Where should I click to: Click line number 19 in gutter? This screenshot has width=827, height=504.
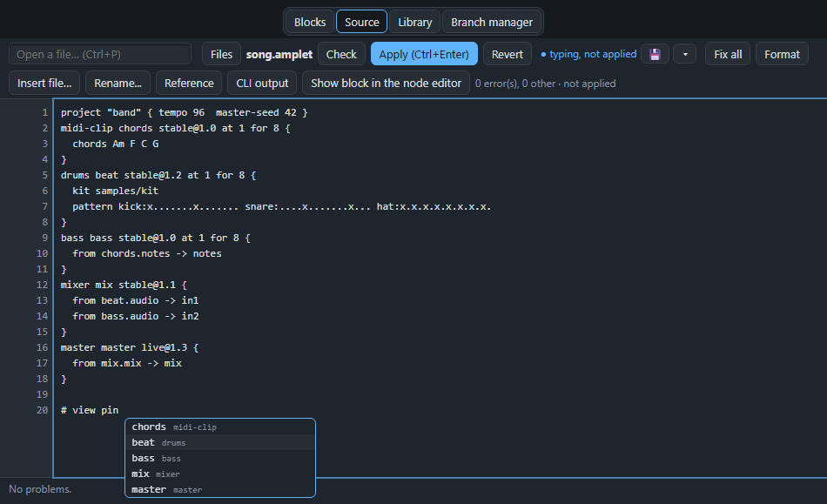point(42,394)
